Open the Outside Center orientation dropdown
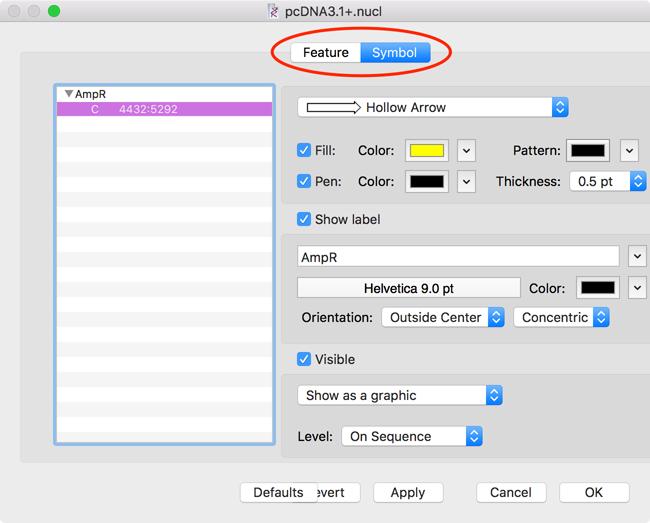Viewport: 650px width, 523px height. point(443,317)
